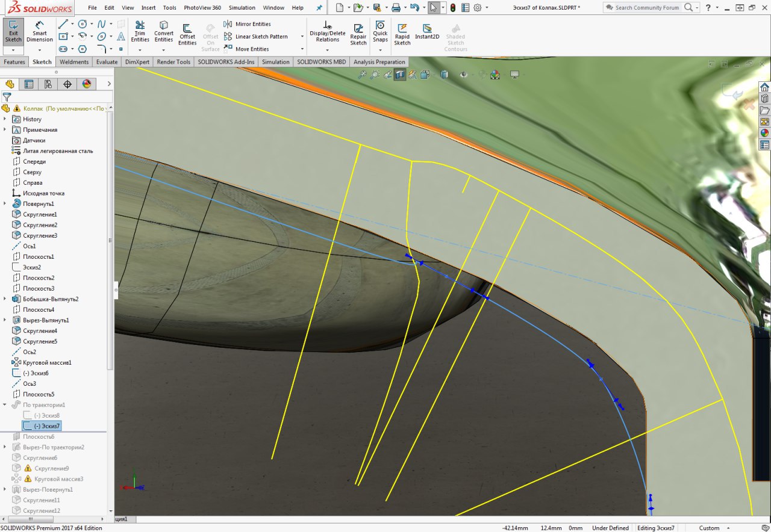Open the Smart Dimension dropdown arrow
The width and height of the screenshot is (771, 532).
pos(40,50)
